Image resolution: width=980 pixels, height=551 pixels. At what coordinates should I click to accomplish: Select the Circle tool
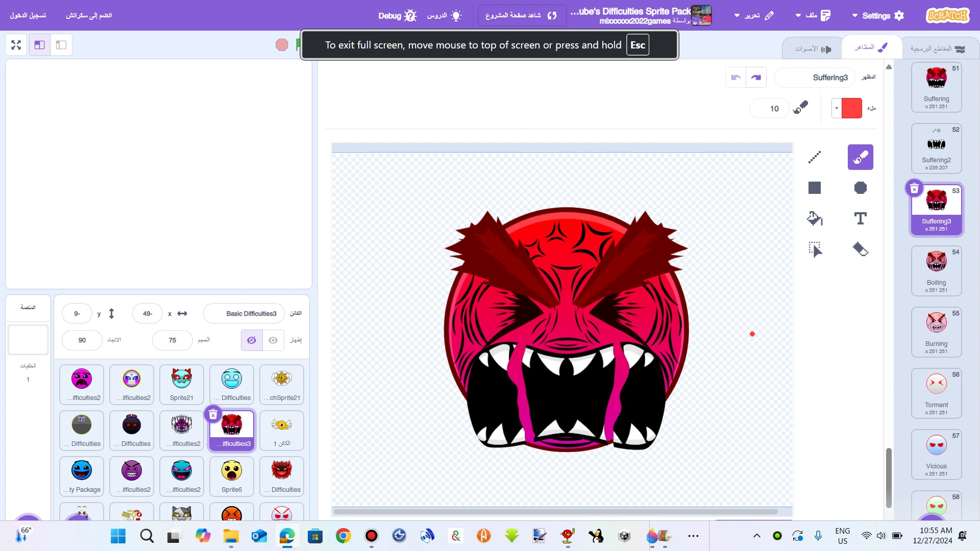[861, 188]
